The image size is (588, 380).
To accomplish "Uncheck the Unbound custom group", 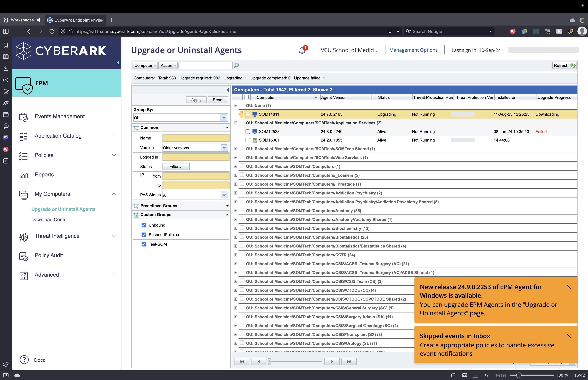I will click(x=144, y=225).
